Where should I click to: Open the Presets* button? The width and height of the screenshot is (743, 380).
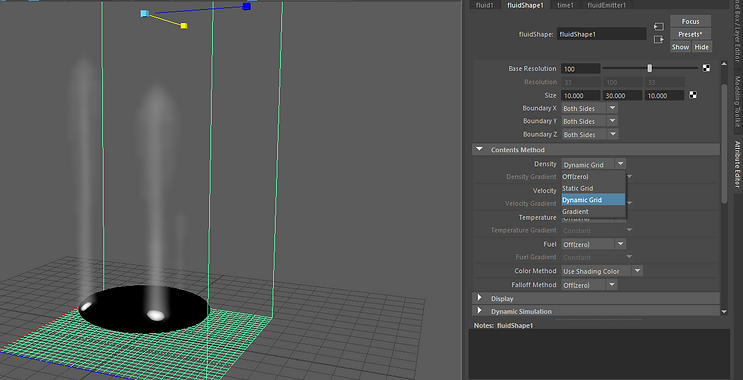coord(690,34)
